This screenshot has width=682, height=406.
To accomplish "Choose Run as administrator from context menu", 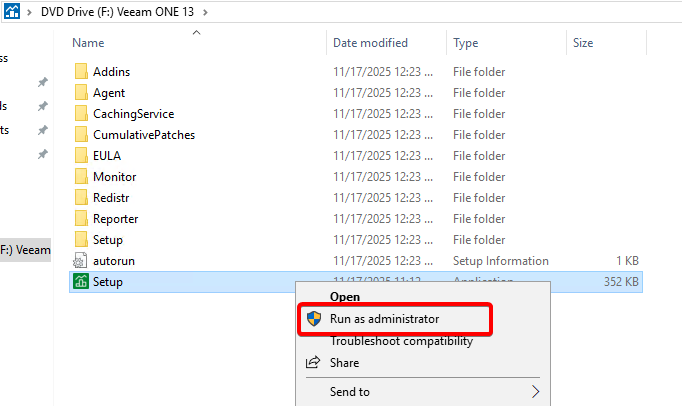I will [x=384, y=319].
